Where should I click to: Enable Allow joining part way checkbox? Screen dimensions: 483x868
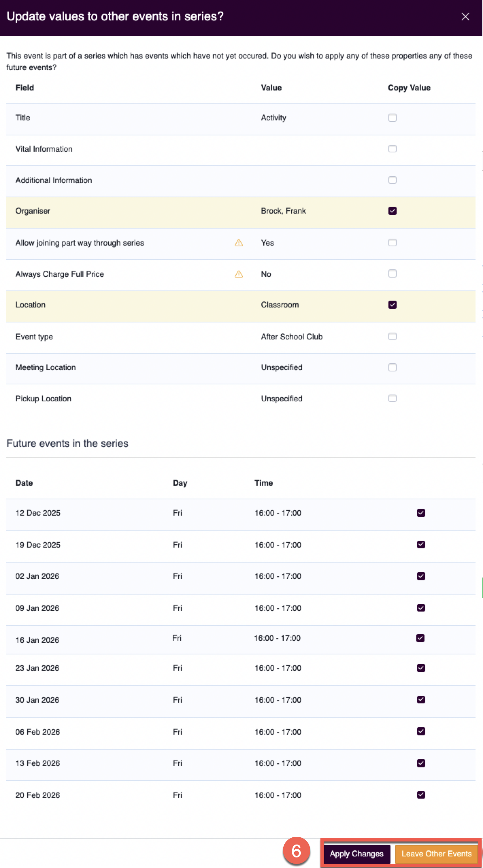[x=392, y=243]
